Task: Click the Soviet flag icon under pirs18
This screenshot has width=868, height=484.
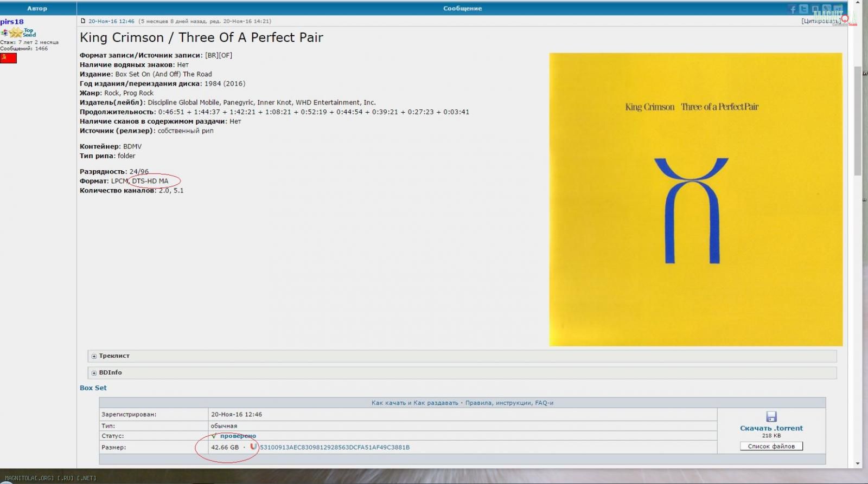Action: pos(8,58)
